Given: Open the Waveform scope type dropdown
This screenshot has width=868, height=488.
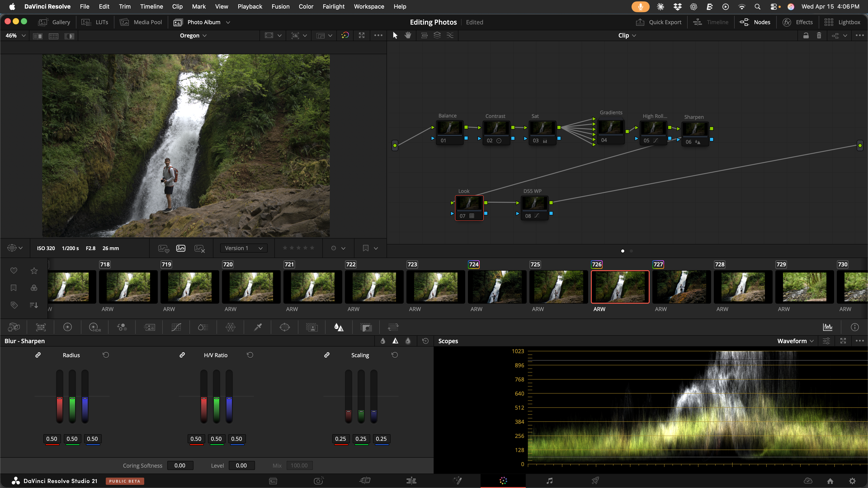Looking at the screenshot, I should [x=796, y=341].
